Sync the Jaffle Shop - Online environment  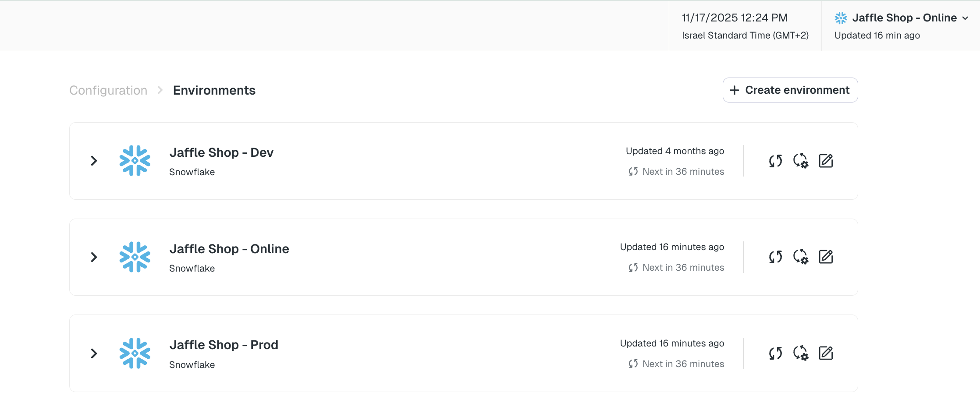(x=775, y=257)
